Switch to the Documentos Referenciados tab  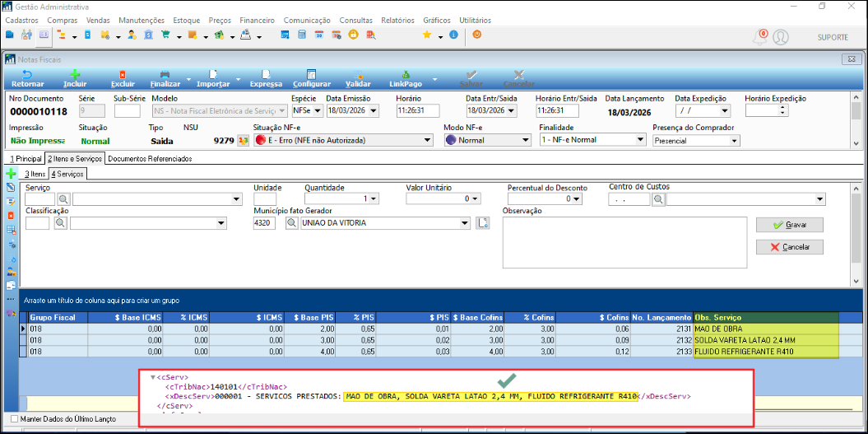click(150, 158)
